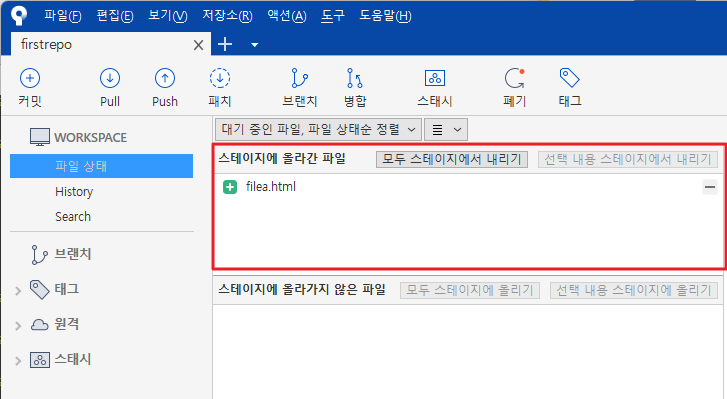Click the Pull toolbar icon
This screenshot has width=727, height=399.
pos(110,78)
